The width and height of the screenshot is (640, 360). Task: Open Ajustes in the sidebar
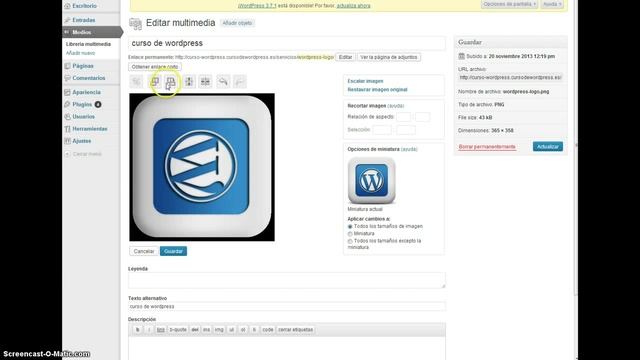tap(82, 141)
